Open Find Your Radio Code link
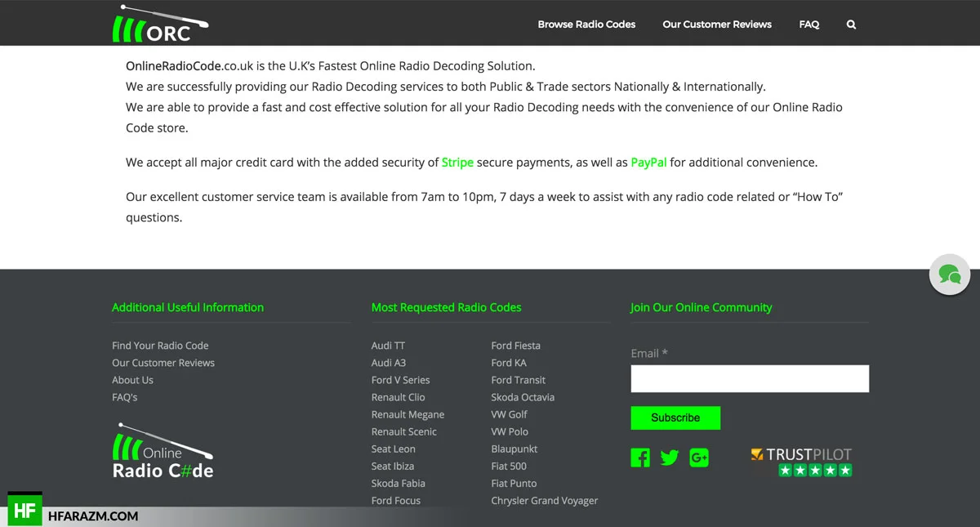This screenshot has width=980, height=527. coord(160,346)
